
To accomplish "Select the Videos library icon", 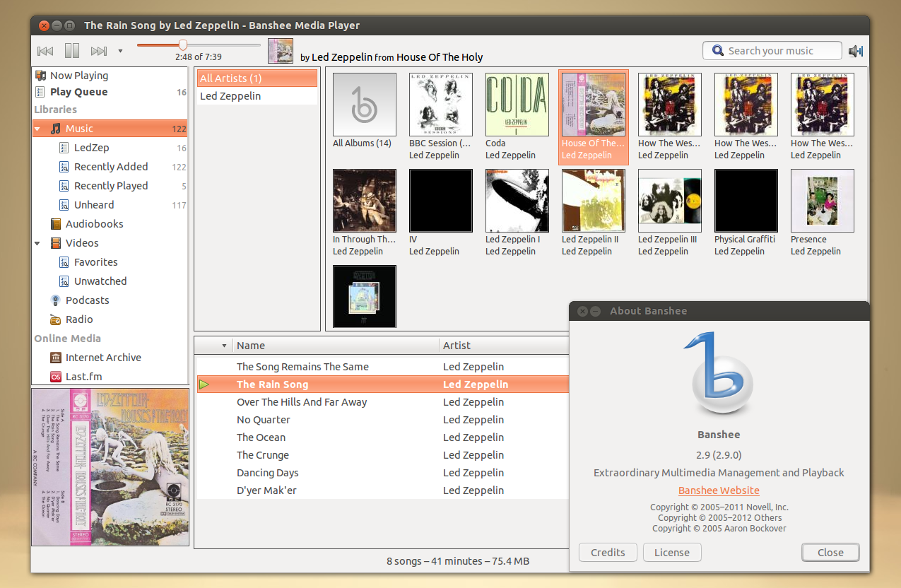I will point(56,243).
